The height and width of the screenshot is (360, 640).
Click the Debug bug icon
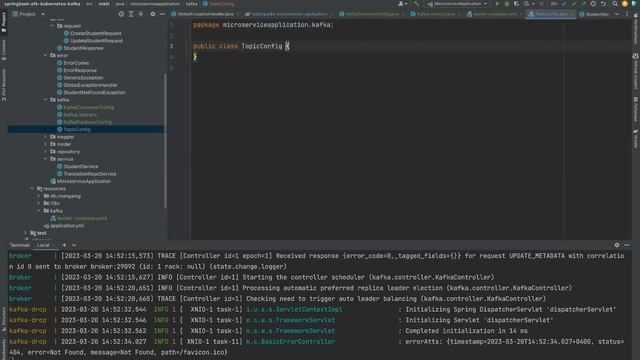pos(507,4)
